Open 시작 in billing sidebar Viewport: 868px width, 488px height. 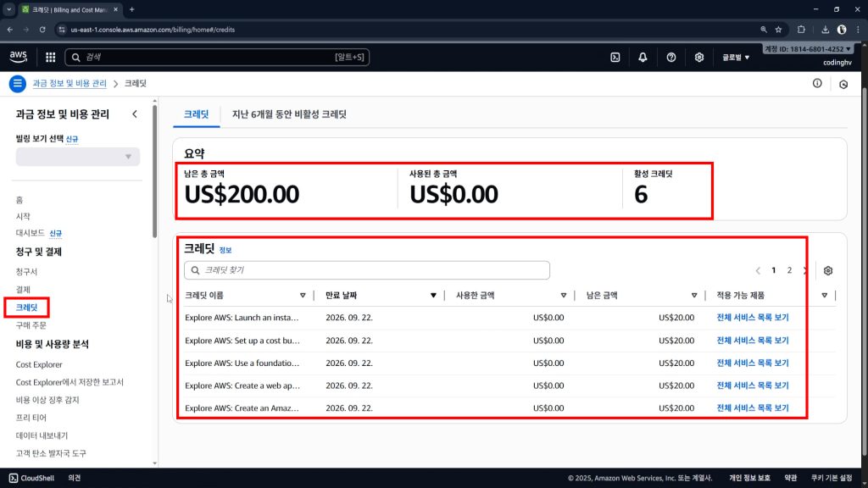click(x=23, y=216)
